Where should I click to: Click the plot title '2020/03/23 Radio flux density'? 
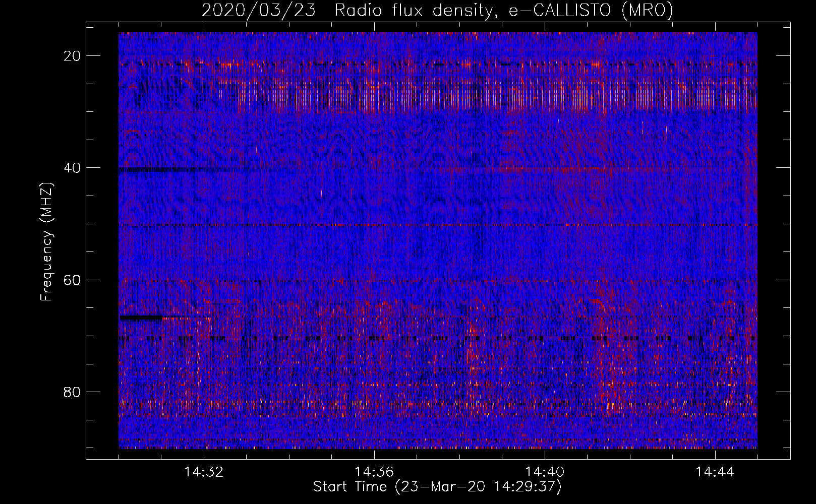point(437,10)
